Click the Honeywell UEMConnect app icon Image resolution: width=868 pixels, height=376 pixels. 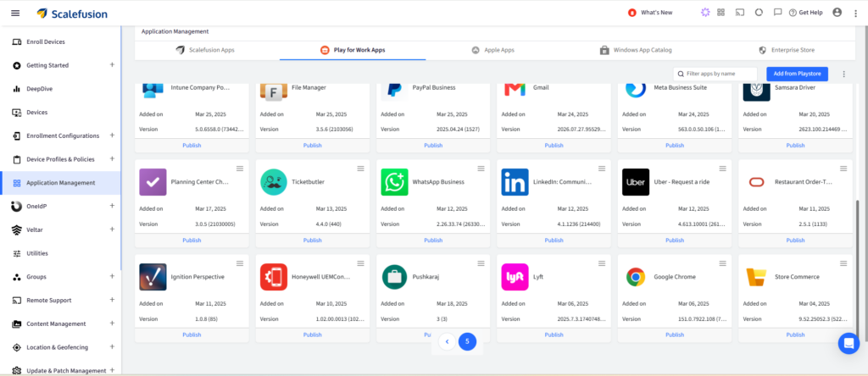pyautogui.click(x=274, y=277)
